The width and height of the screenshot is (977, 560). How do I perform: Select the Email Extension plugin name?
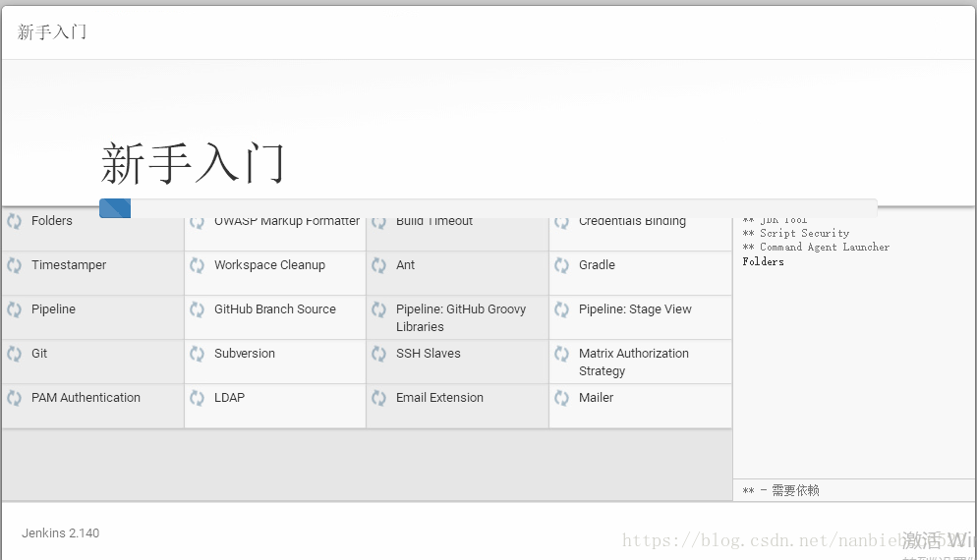point(439,398)
